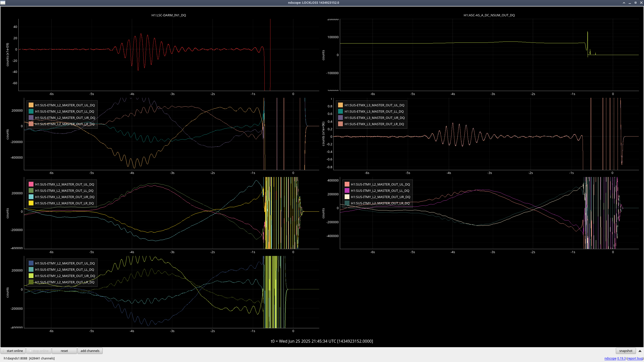This screenshot has width=644, height=362.
Task: Select H1:SUS-ITMY_L2_MASTER_OUT_UR_DQ legend label
Action: coord(381,197)
